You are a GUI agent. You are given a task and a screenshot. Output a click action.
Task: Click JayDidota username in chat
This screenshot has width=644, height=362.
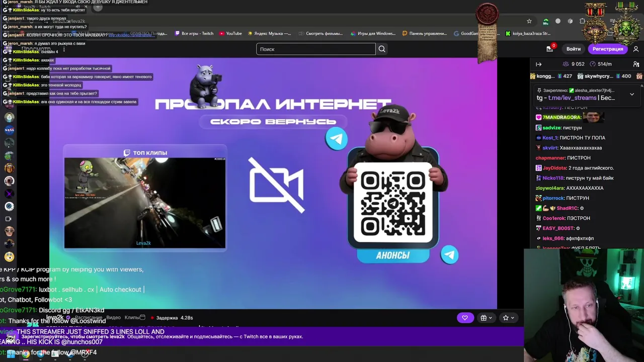point(554,168)
